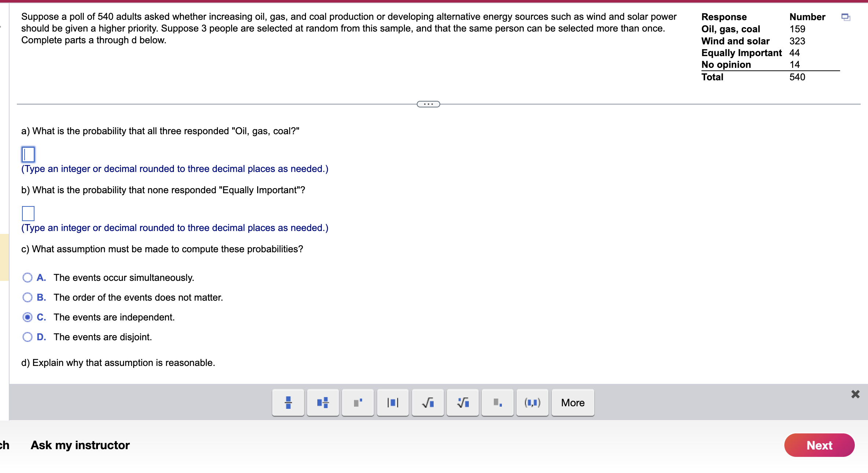Focus the part a answer box

(28, 154)
